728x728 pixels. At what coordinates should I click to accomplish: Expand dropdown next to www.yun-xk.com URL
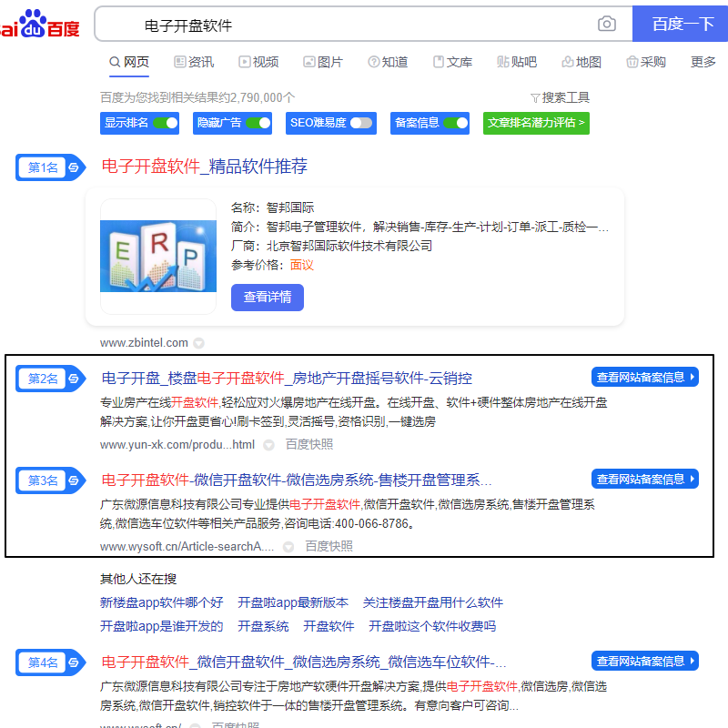point(268,445)
